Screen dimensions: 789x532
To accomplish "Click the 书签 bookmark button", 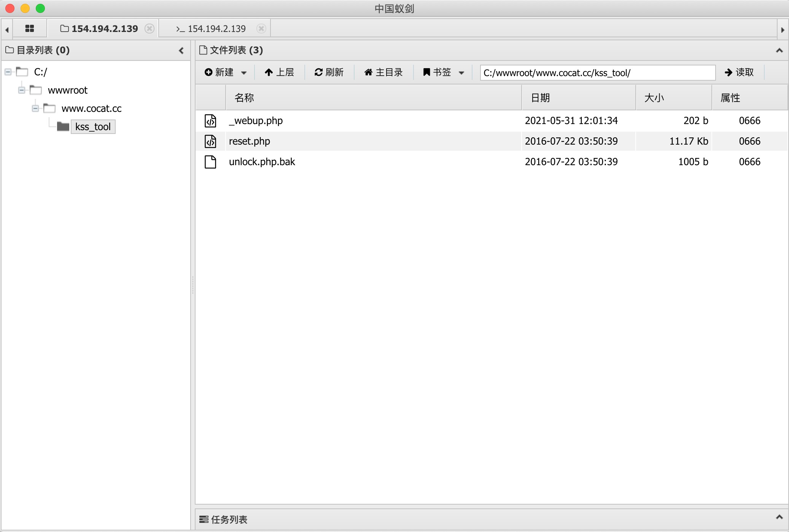I will click(437, 72).
